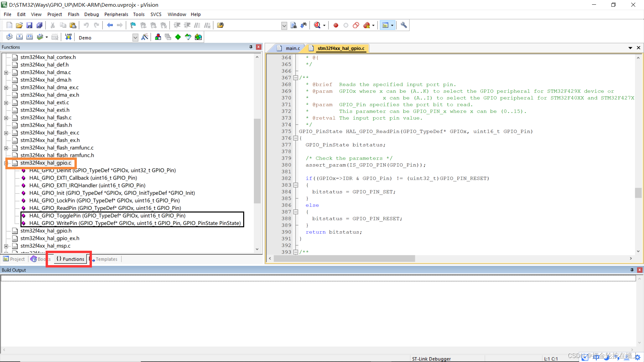Jump to HAL_GPIO_WritePin function

point(135,223)
